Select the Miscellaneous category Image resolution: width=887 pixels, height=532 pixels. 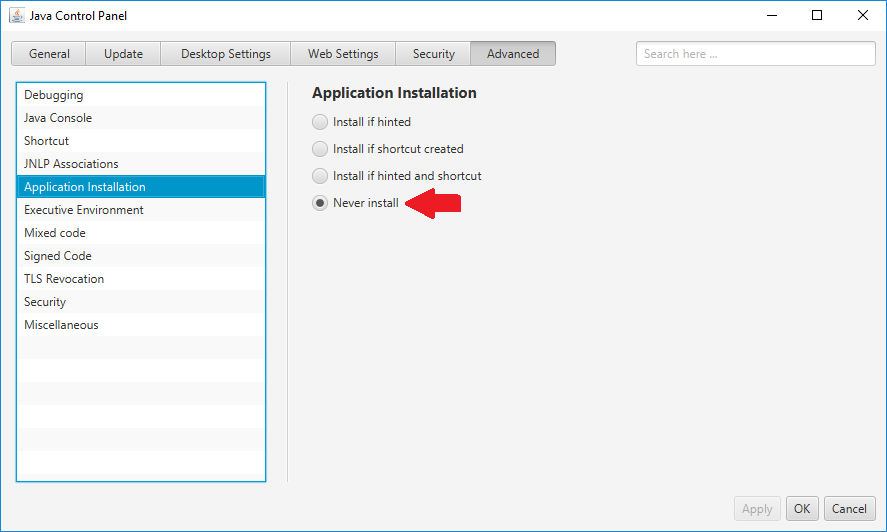point(141,325)
